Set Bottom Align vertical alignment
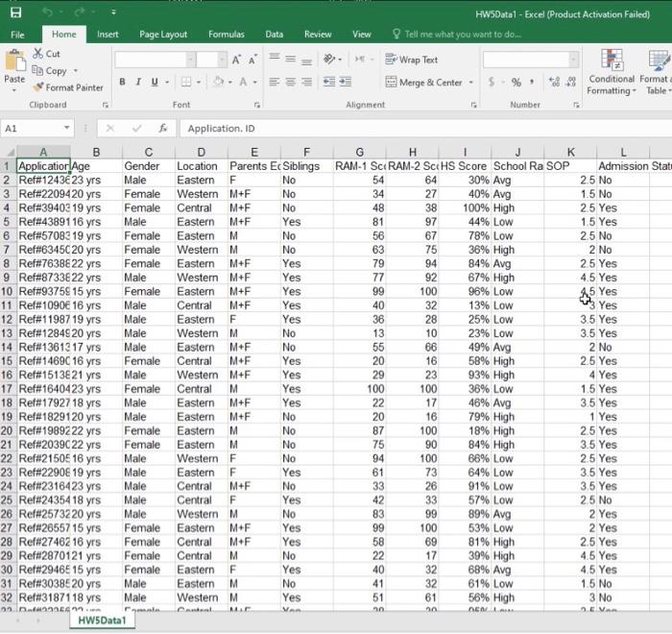 click(306, 61)
